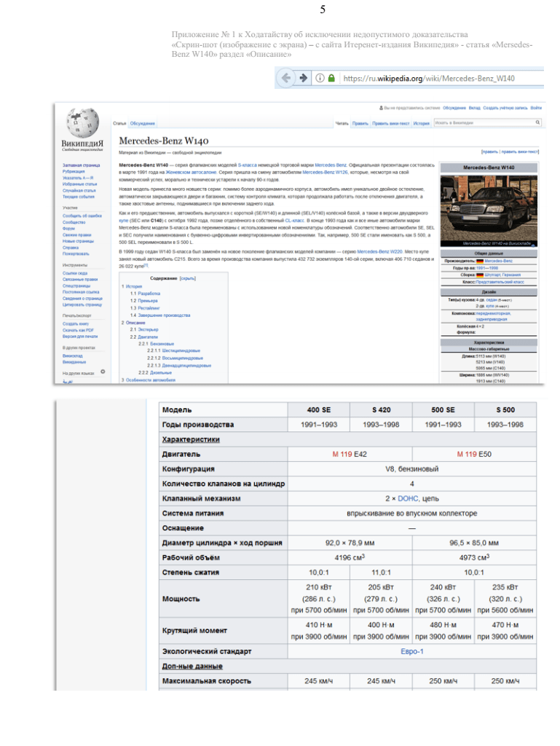Jump to contents item '2.1 Экстерьер'

[x=144, y=329]
